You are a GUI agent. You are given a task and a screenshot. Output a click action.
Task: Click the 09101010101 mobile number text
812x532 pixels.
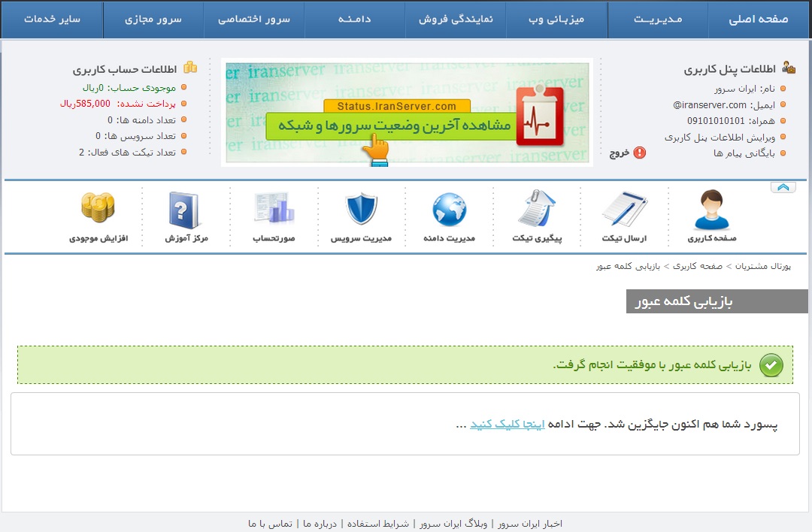(x=716, y=120)
